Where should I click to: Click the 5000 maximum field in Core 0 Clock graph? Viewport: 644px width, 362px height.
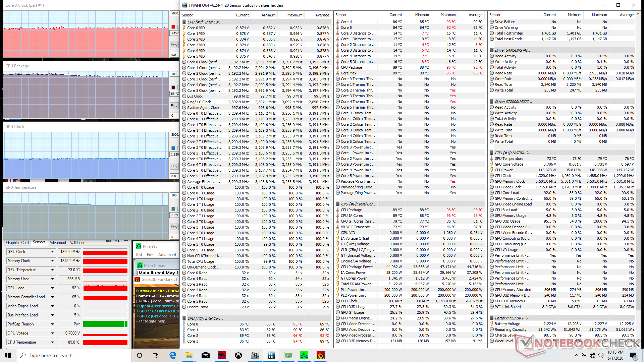point(175,13)
